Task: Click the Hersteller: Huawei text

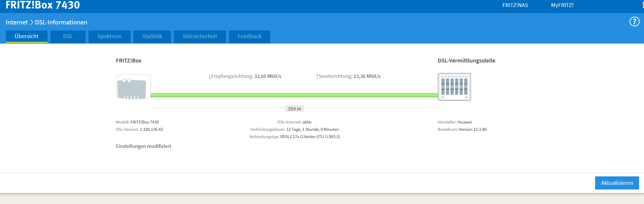Action: pyautogui.click(x=455, y=122)
